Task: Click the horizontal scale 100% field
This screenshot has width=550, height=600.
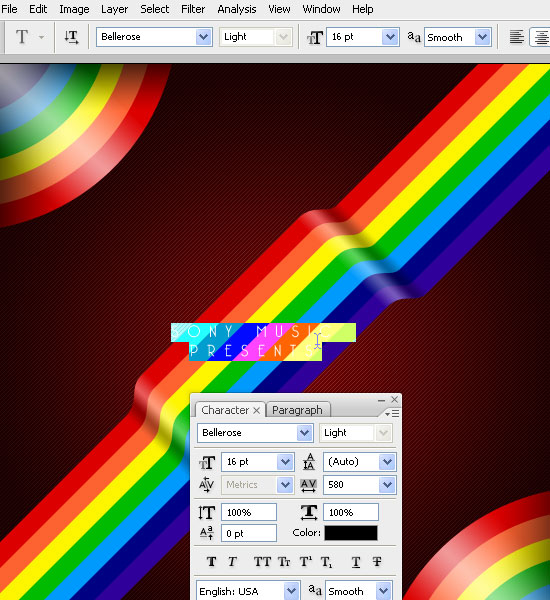Action: [351, 512]
